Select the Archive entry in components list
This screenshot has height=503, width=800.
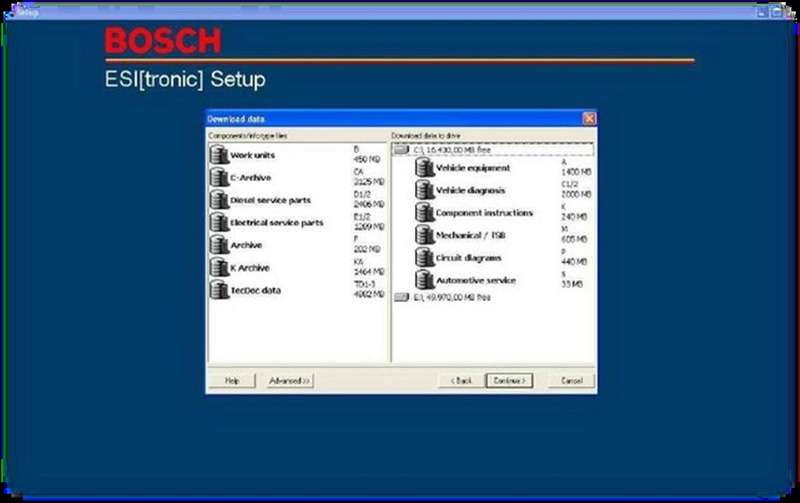pyautogui.click(x=246, y=245)
